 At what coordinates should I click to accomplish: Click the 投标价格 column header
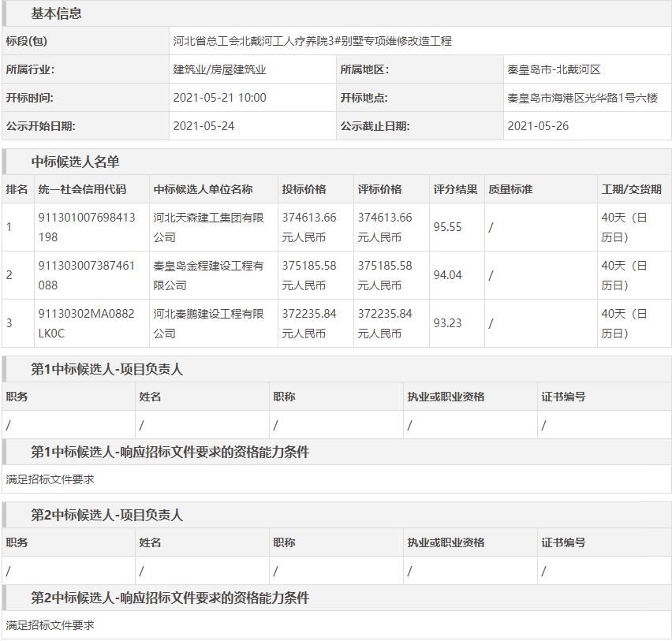304,189
